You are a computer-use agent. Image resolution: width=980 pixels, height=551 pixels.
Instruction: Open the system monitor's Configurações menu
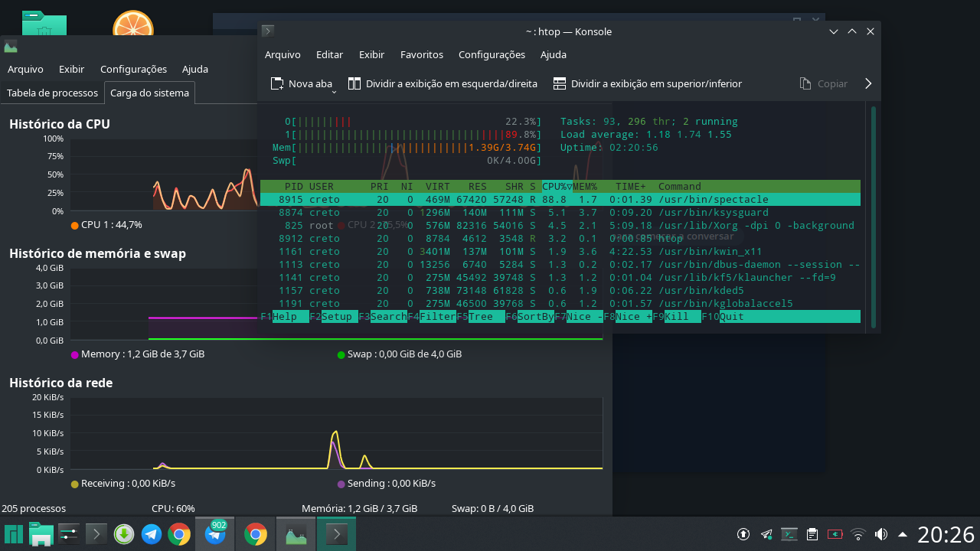pos(133,70)
